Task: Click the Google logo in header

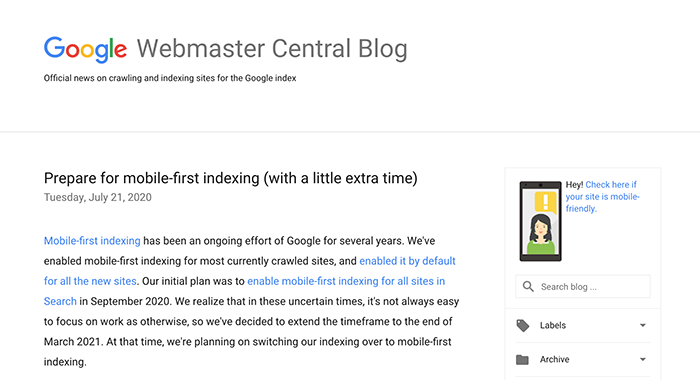Action: click(85, 49)
